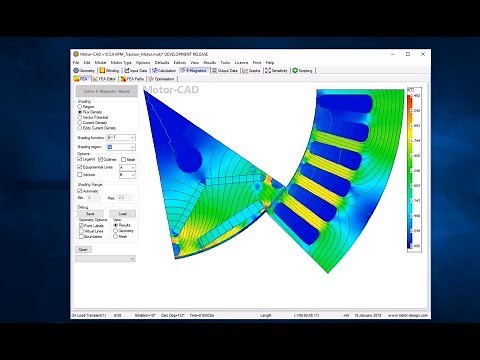Screen dimensions: 480x360
Task: Click the Input Data tab checklist icon
Action: [x=127, y=71]
